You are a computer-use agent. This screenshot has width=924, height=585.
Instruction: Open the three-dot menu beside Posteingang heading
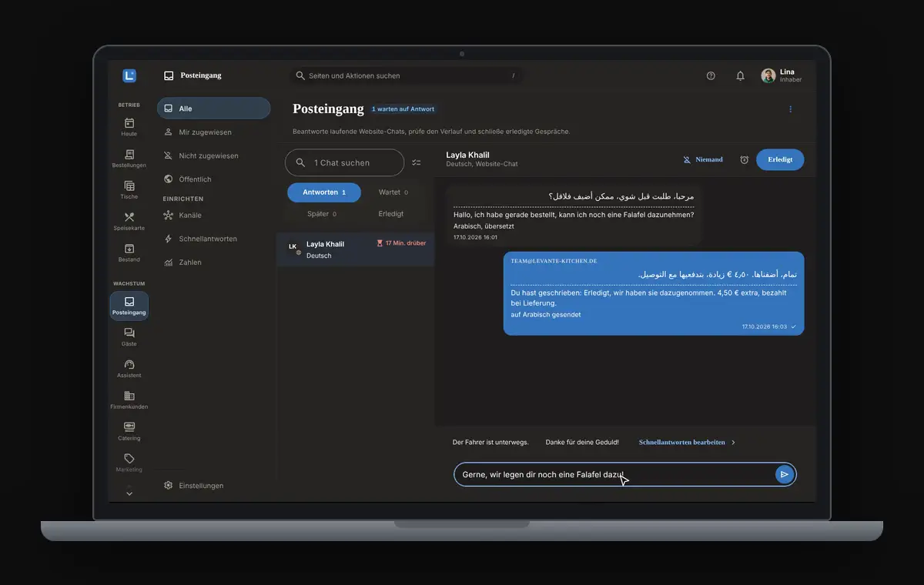click(x=790, y=109)
